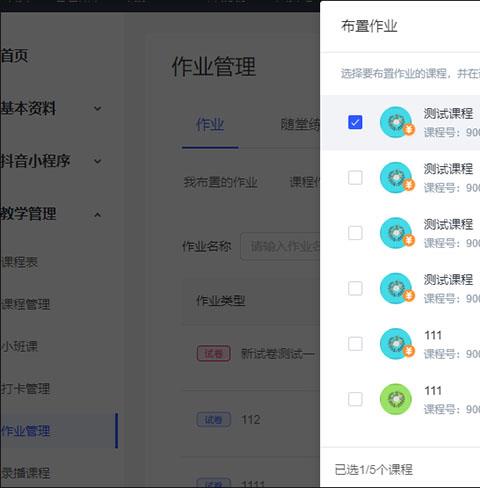Open 首页 in the sidebar
The image size is (480, 488).
(14, 56)
